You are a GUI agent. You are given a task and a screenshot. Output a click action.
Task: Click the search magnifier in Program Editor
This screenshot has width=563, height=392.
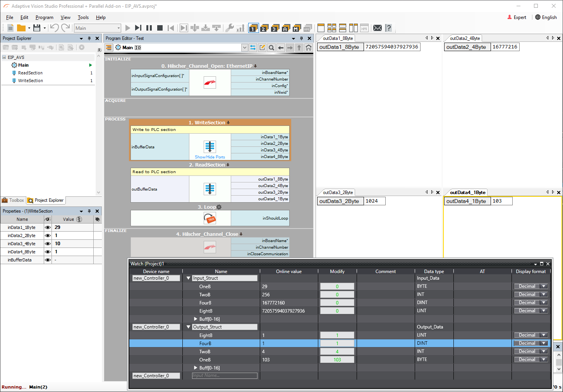pos(271,48)
